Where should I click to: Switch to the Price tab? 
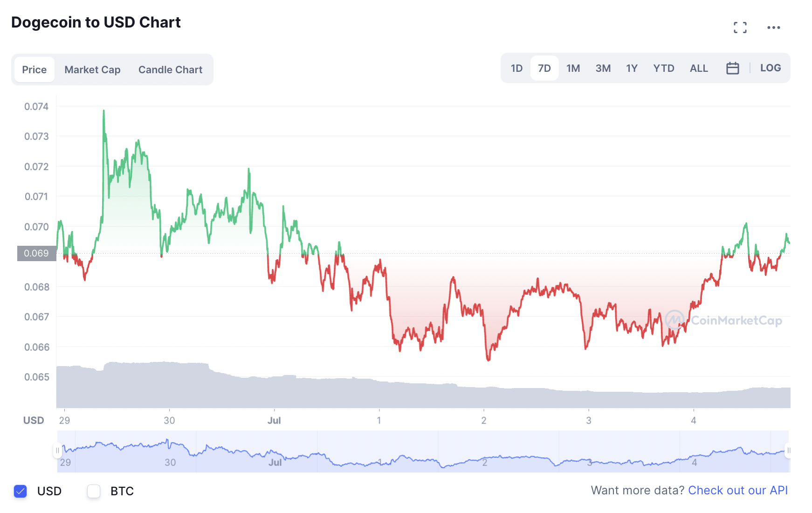point(34,70)
